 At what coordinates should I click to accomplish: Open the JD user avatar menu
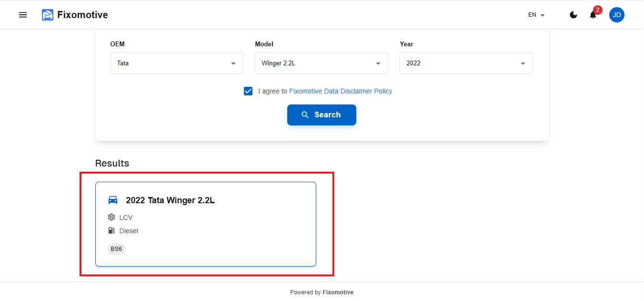[x=617, y=15]
